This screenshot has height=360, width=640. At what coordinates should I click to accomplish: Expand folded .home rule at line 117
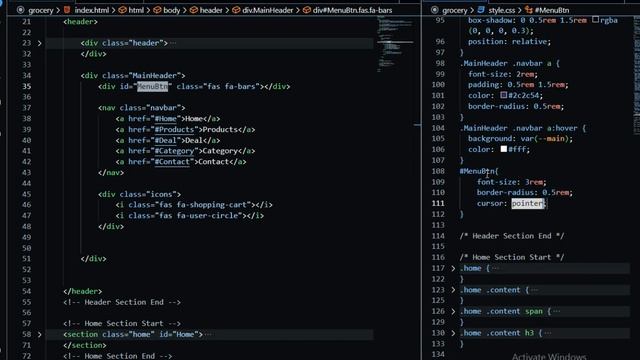pyautogui.click(x=453, y=268)
